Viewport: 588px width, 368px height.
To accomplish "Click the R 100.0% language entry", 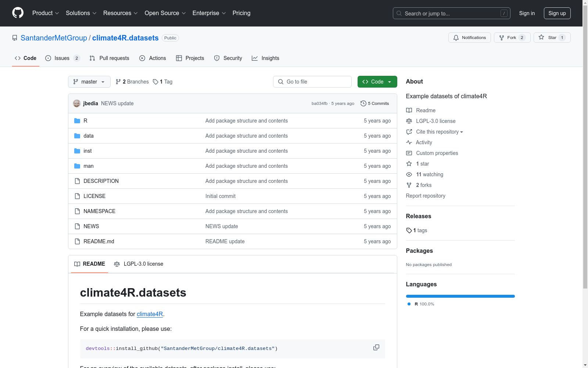I will (421, 304).
